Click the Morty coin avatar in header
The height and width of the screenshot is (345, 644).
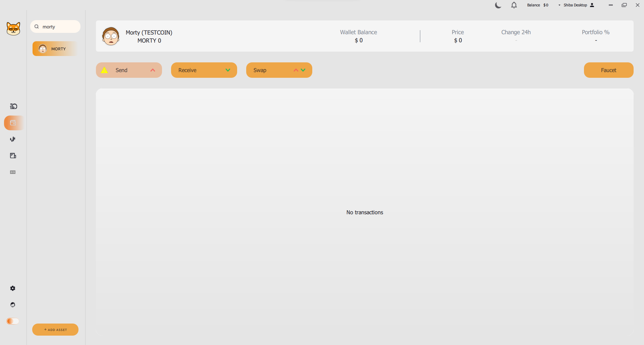(x=111, y=36)
